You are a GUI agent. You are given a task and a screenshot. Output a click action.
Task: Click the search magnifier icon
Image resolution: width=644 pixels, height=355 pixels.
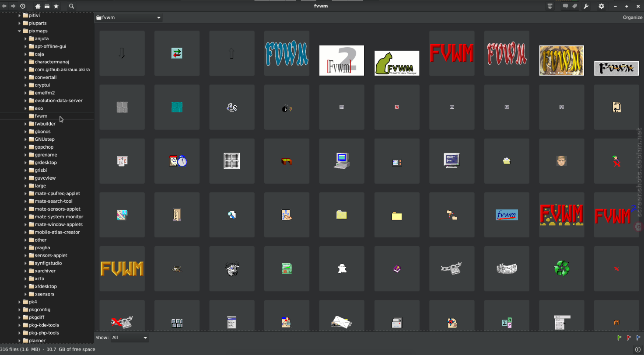point(71,6)
